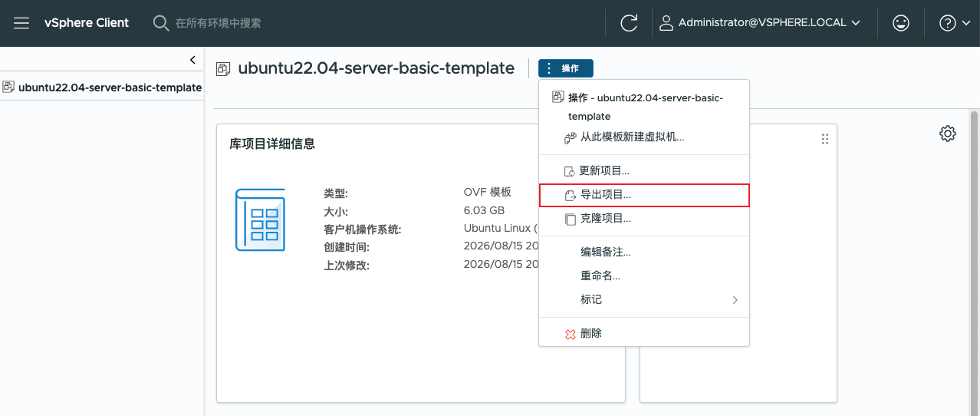Viewport: 980px width, 416px height.
Task: Click the smiley feedback icon
Action: point(901,23)
